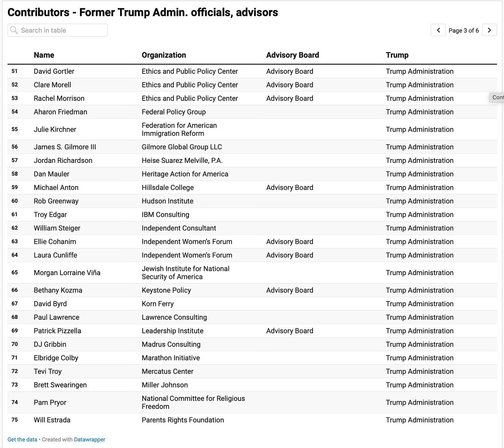Click the Page 3 of 6 indicator
Image resolution: width=504 pixels, height=448 pixels.
click(x=463, y=30)
